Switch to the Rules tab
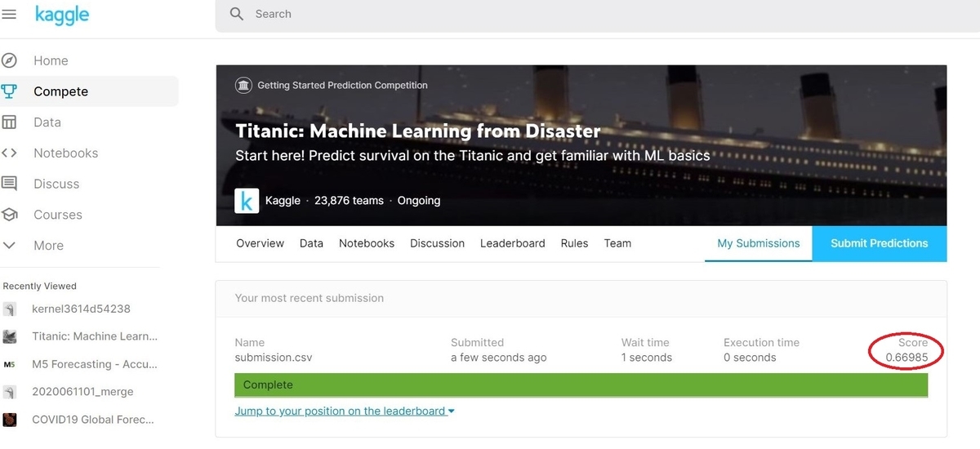The height and width of the screenshot is (449, 980). pos(574,243)
